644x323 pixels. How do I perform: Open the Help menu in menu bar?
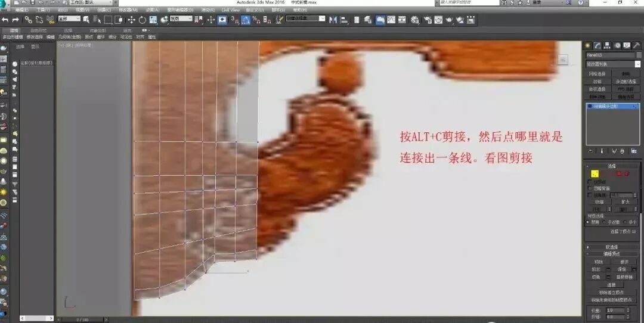coord(300,10)
